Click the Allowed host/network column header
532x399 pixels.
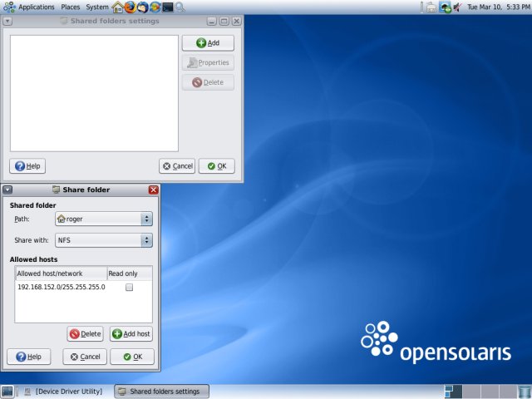pyautogui.click(x=61, y=273)
